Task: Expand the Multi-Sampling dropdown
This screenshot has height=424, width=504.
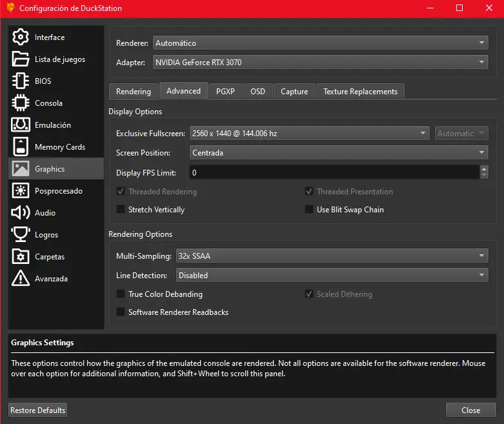Action: click(x=332, y=256)
